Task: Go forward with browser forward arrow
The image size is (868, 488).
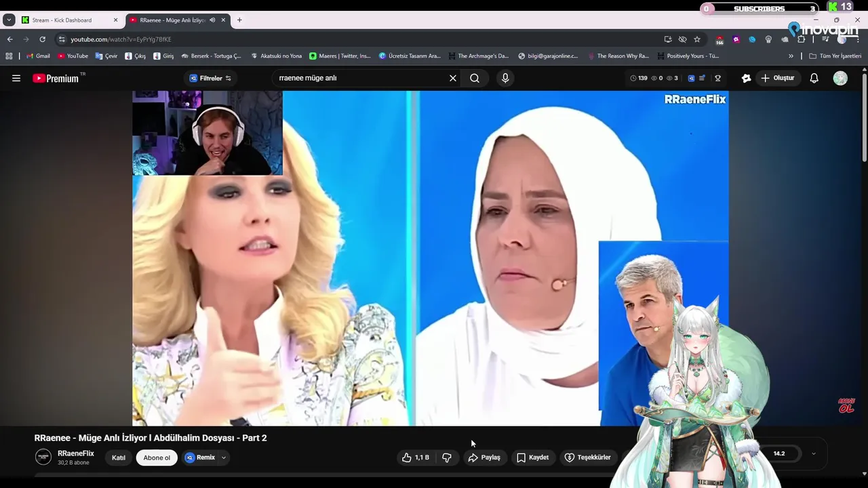Action: click(x=26, y=39)
